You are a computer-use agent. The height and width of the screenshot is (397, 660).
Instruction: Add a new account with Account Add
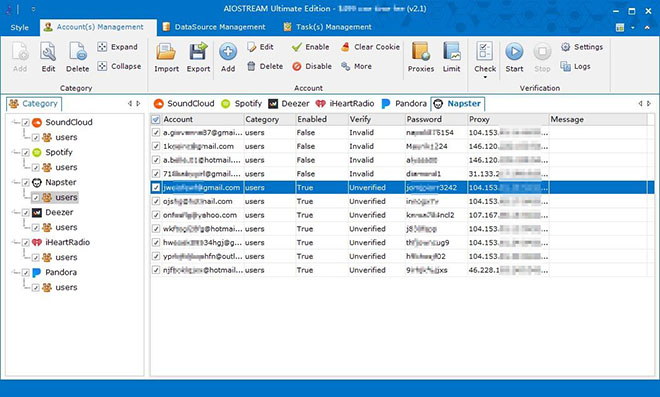coord(228,57)
